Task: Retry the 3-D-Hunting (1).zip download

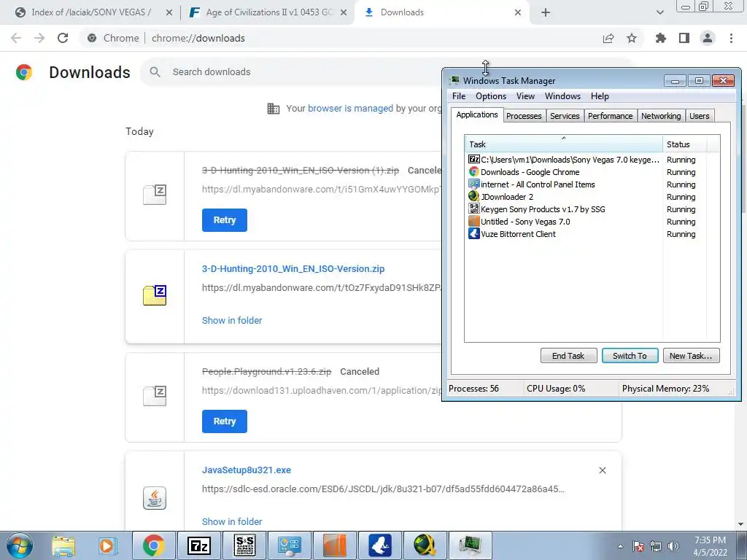Action: pyautogui.click(x=225, y=220)
